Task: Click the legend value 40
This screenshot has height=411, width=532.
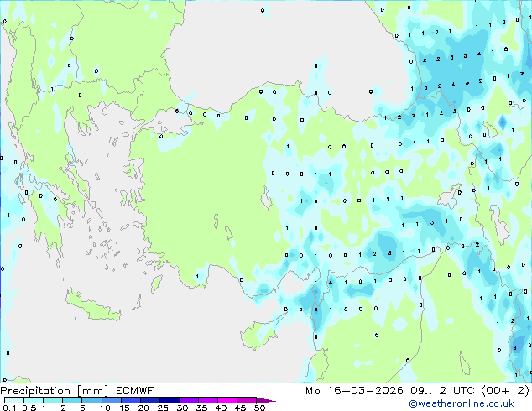Action: pyautogui.click(x=221, y=408)
